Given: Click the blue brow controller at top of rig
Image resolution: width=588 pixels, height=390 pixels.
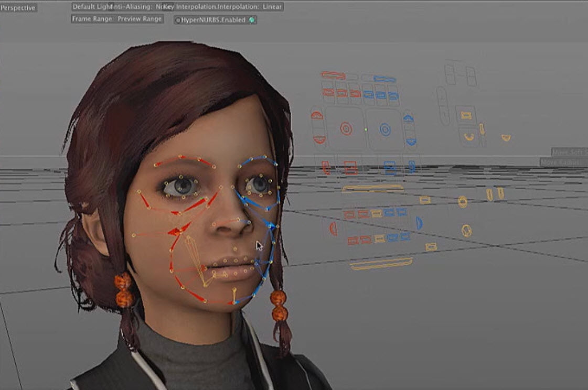Looking at the screenshot, I should pyautogui.click(x=384, y=79).
